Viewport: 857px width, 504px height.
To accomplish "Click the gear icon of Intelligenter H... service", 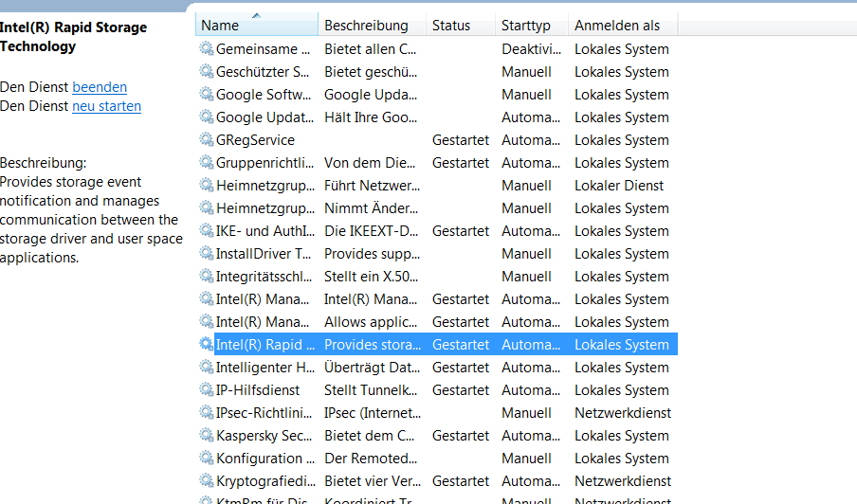I will (x=207, y=368).
